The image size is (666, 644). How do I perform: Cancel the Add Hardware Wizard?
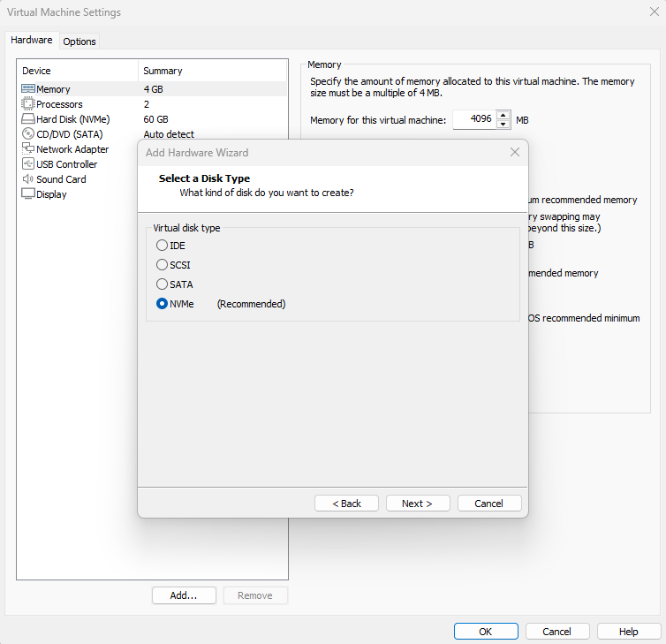(x=489, y=504)
